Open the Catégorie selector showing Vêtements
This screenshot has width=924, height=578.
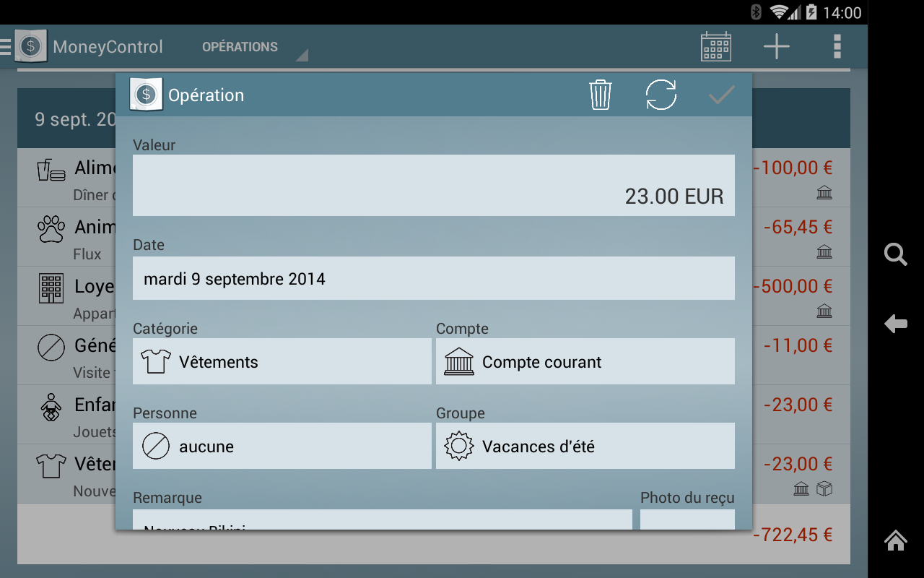point(282,361)
